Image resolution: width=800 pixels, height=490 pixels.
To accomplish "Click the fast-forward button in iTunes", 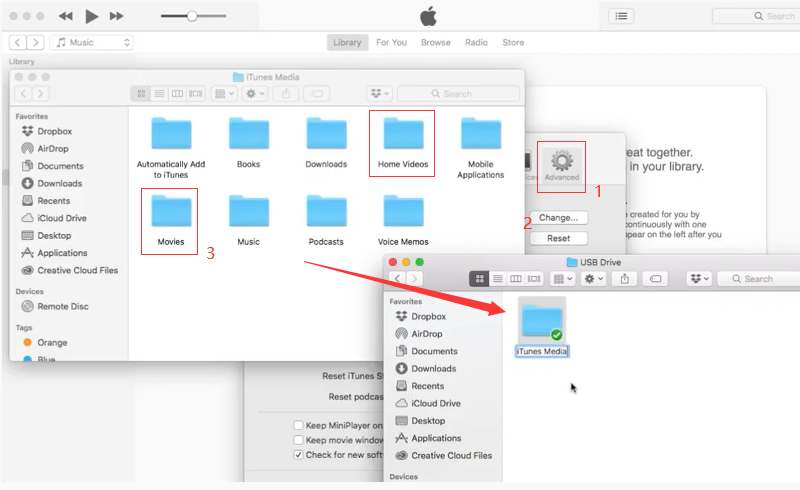I will point(117,16).
